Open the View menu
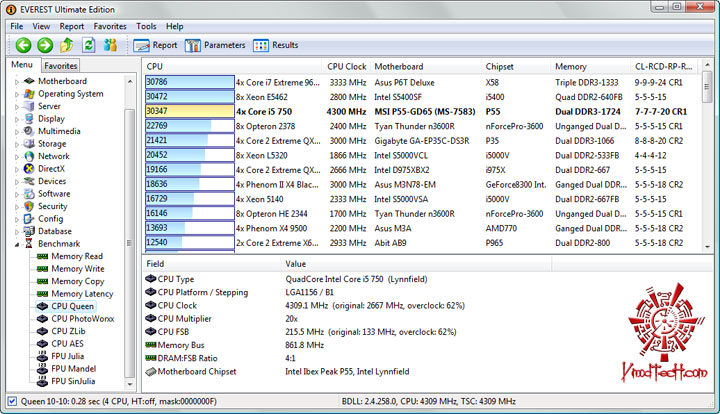Viewport: 720px width, 414px height. pos(41,26)
